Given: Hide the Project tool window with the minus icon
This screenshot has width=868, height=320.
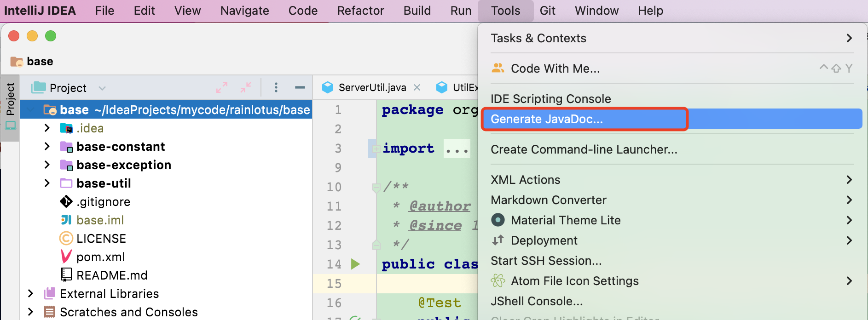Looking at the screenshot, I should (300, 87).
